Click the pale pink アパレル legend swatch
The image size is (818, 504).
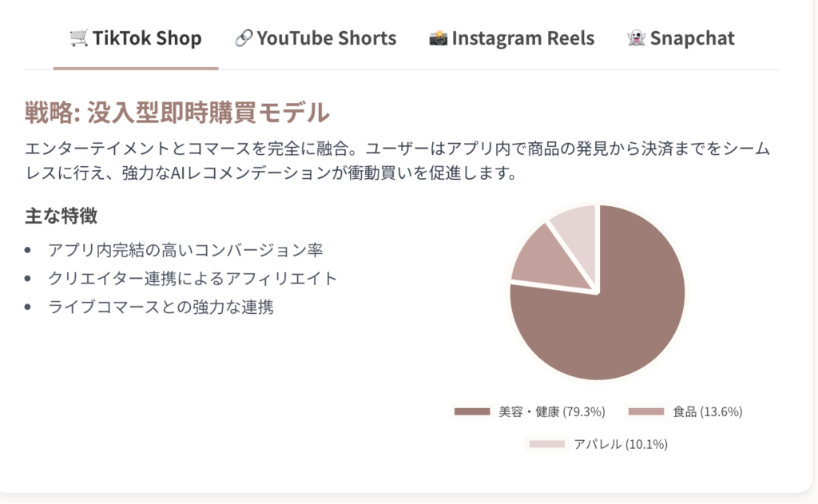546,444
